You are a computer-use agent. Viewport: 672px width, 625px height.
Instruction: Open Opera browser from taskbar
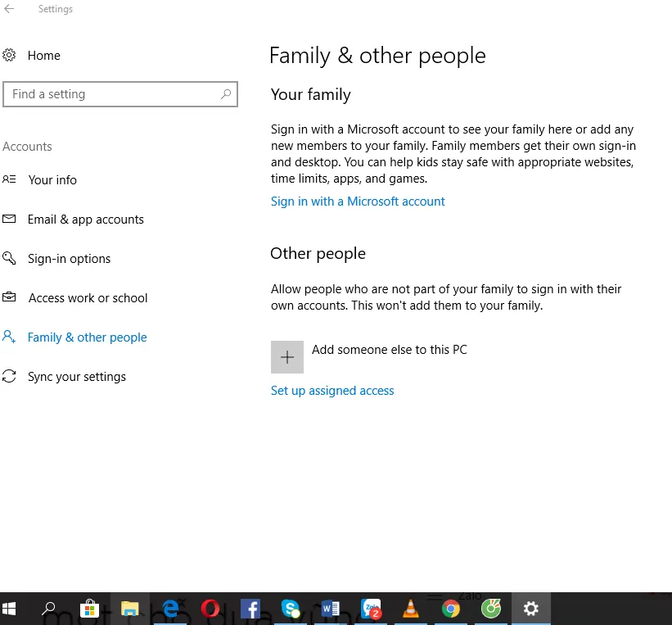[210, 609]
